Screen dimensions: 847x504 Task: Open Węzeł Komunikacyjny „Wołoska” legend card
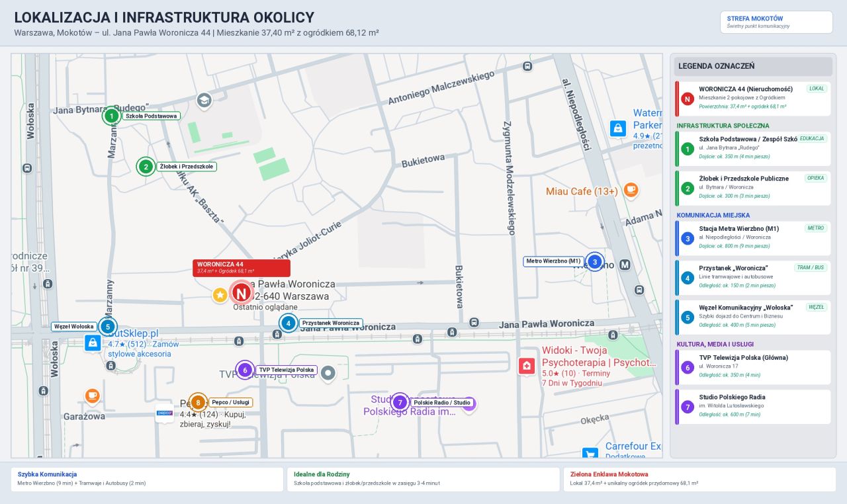click(753, 317)
